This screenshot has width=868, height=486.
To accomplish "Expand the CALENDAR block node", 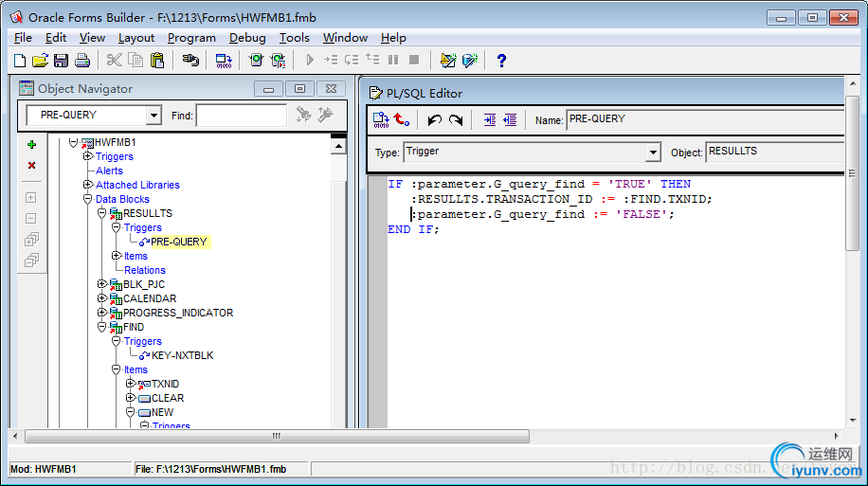I will pyautogui.click(x=101, y=298).
